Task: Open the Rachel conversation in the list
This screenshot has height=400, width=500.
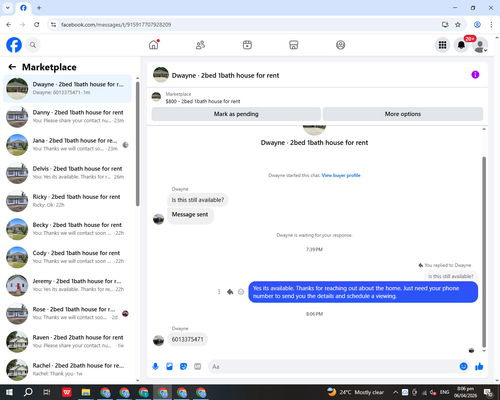Action: 67,369
